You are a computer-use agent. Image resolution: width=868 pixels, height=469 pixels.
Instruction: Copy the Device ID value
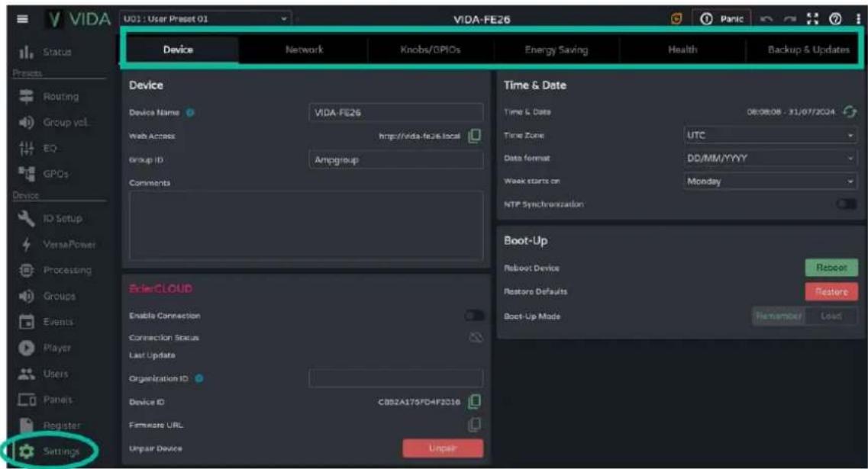(474, 402)
